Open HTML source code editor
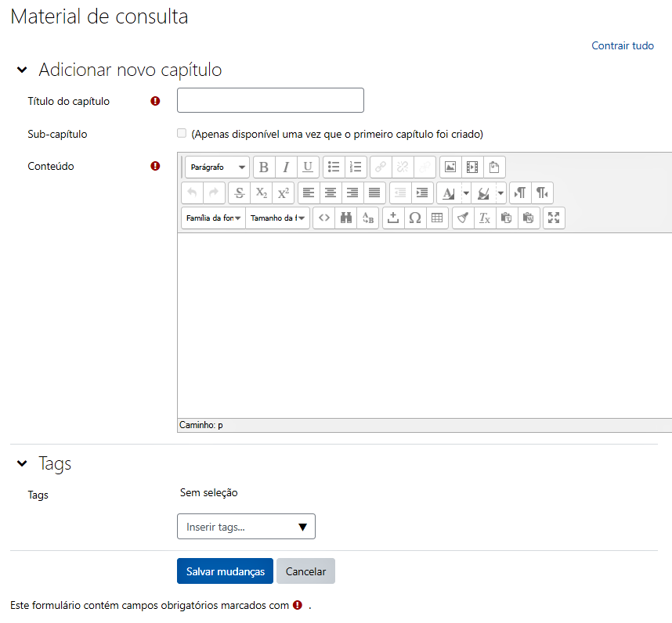The height and width of the screenshot is (623, 672). tap(324, 218)
